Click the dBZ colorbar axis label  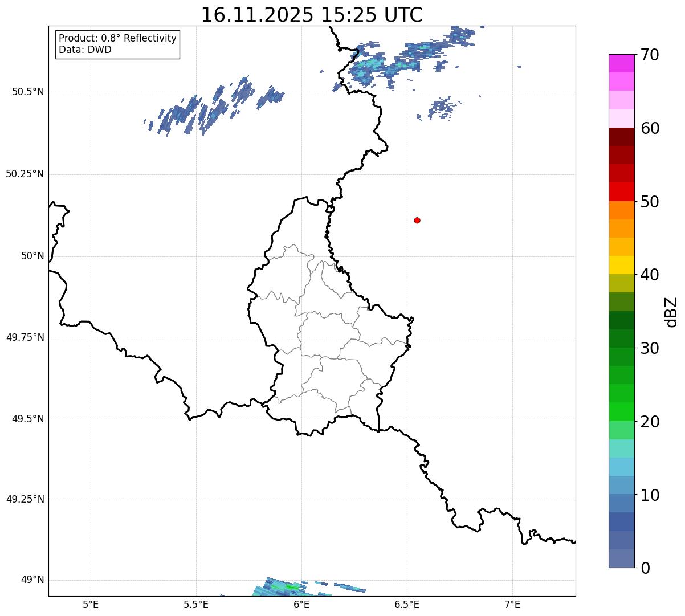click(671, 312)
